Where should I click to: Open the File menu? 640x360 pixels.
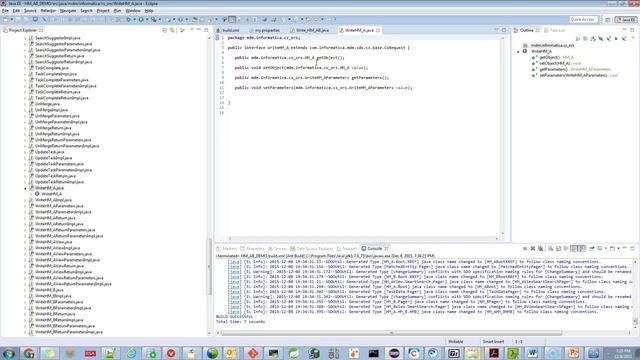coord(5,11)
